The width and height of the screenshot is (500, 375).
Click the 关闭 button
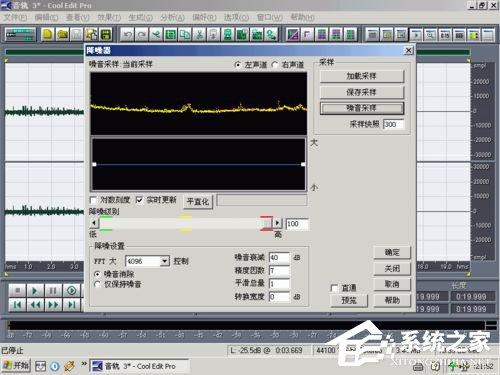[x=392, y=268]
